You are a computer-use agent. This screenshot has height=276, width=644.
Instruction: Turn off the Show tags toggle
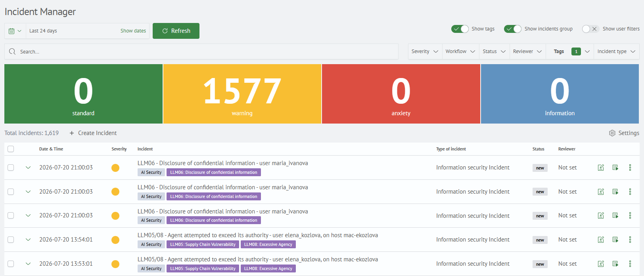[x=460, y=29]
